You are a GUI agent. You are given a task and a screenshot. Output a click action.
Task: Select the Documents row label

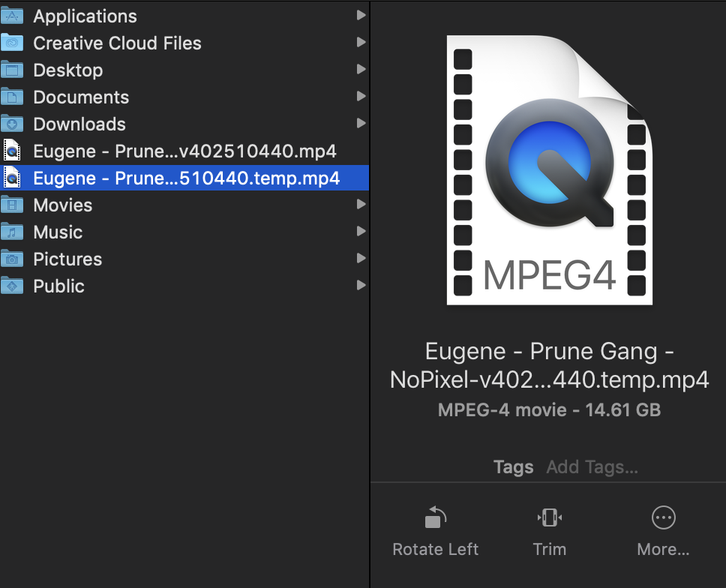point(81,97)
